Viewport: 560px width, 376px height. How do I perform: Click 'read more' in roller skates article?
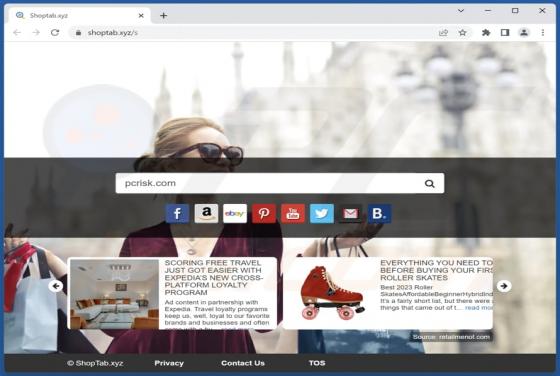coord(479,308)
